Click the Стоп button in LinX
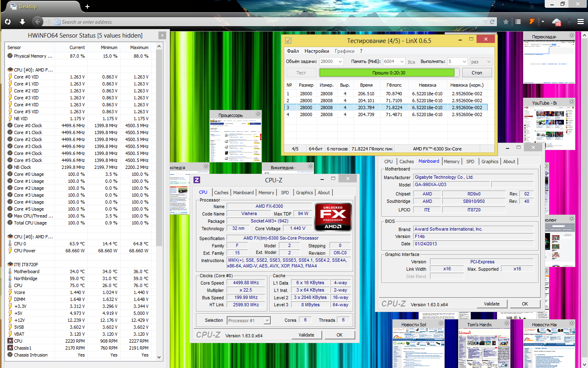 pyautogui.click(x=477, y=73)
